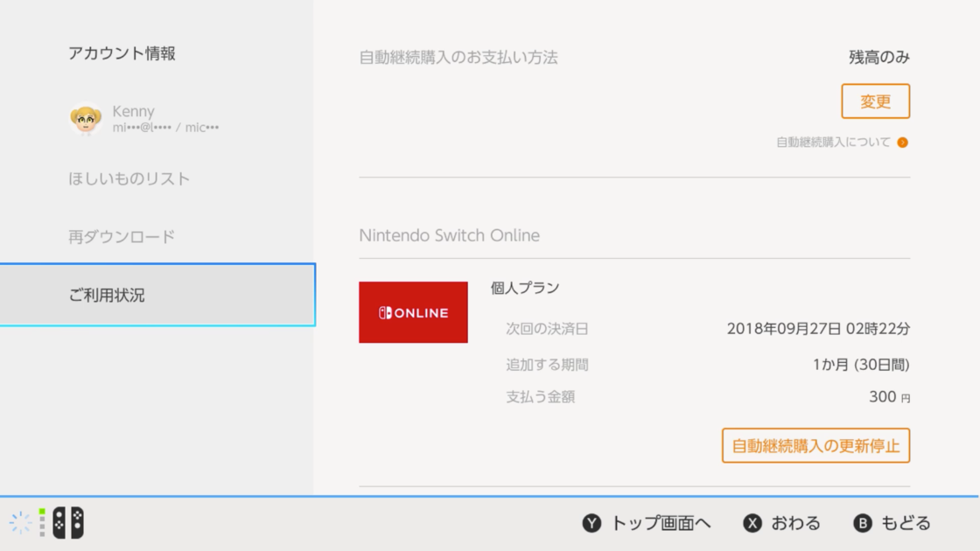Screen dimensions: 980x551
Task: Click the orange arrow icon beside 自動継続購入について
Action: (x=902, y=143)
